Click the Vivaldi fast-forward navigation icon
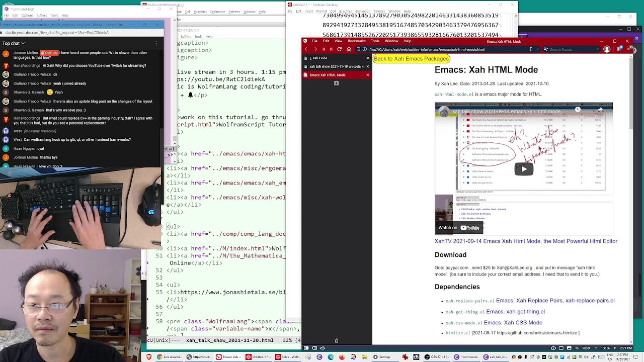Screen dimensions: 644x362 (331, 49)
